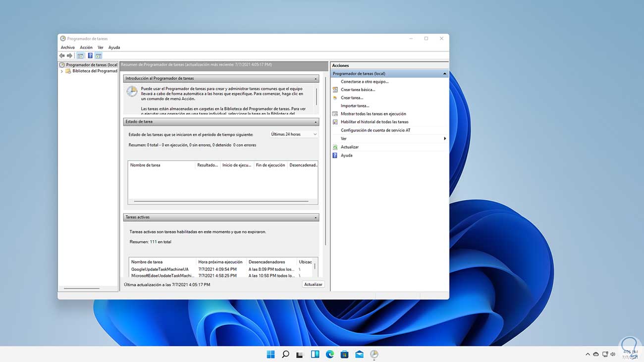Toggle the Action pane toolbar icon
The image size is (644, 362).
[99, 56]
